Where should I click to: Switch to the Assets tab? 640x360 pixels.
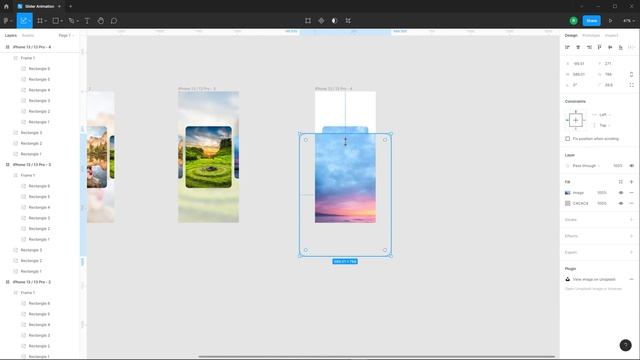point(28,36)
